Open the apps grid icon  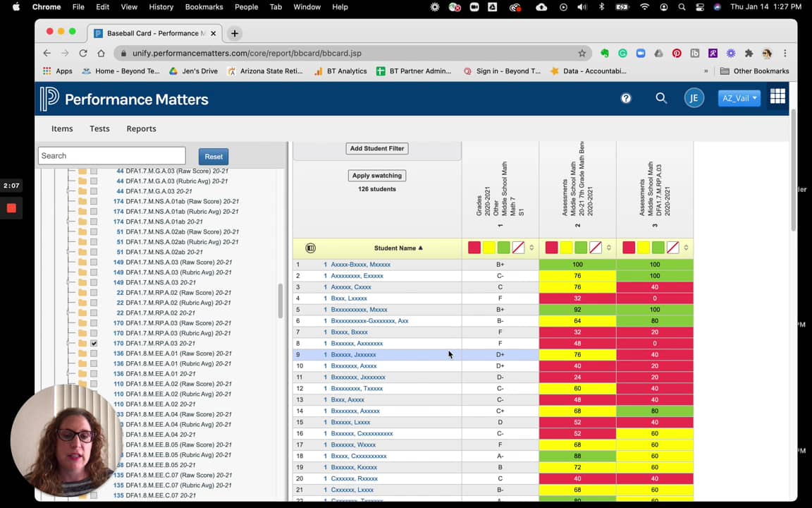point(777,97)
